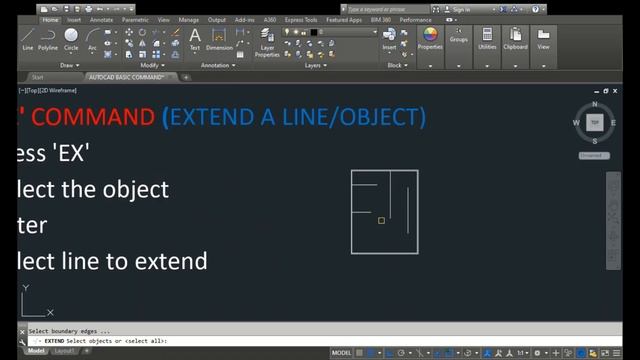Expand the Layers panel
This screenshot has width=640, height=360.
point(316,65)
